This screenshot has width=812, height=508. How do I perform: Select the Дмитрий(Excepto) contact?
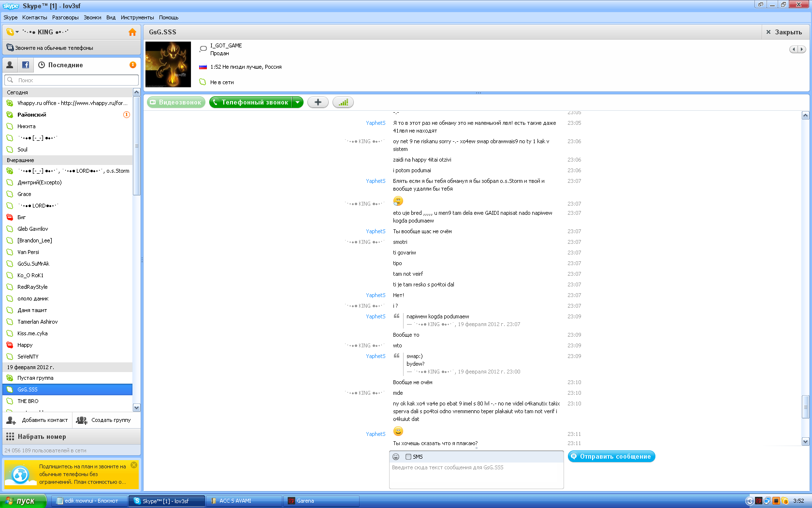(x=67, y=182)
